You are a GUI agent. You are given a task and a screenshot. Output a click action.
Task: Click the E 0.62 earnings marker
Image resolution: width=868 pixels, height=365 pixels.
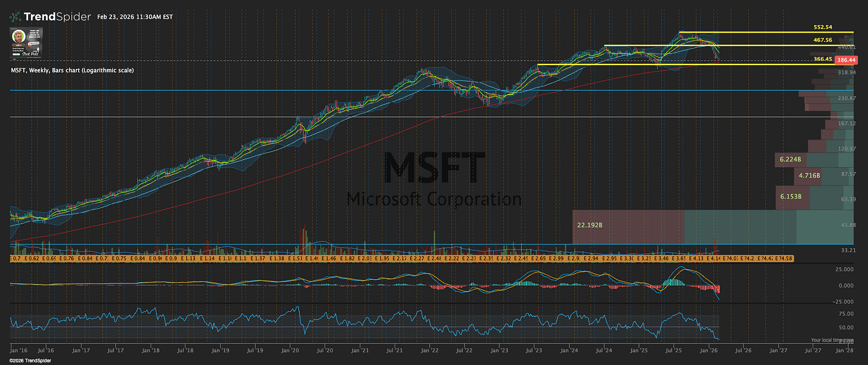tap(32, 258)
